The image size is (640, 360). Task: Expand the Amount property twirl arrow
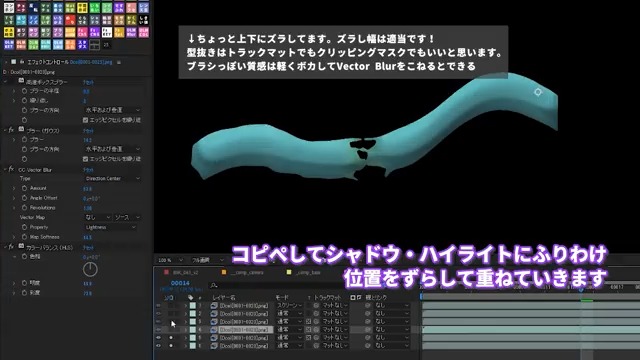pyautogui.click(x=14, y=188)
